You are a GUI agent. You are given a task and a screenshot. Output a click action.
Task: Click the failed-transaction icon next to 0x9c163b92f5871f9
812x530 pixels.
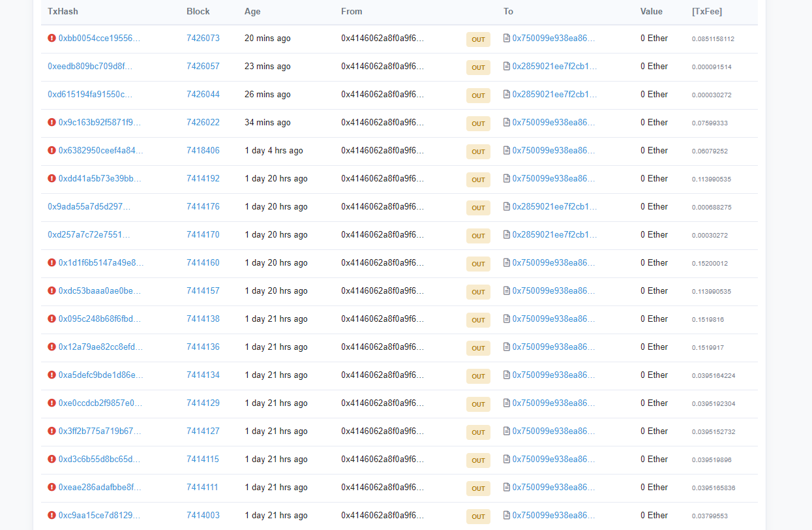coord(52,122)
